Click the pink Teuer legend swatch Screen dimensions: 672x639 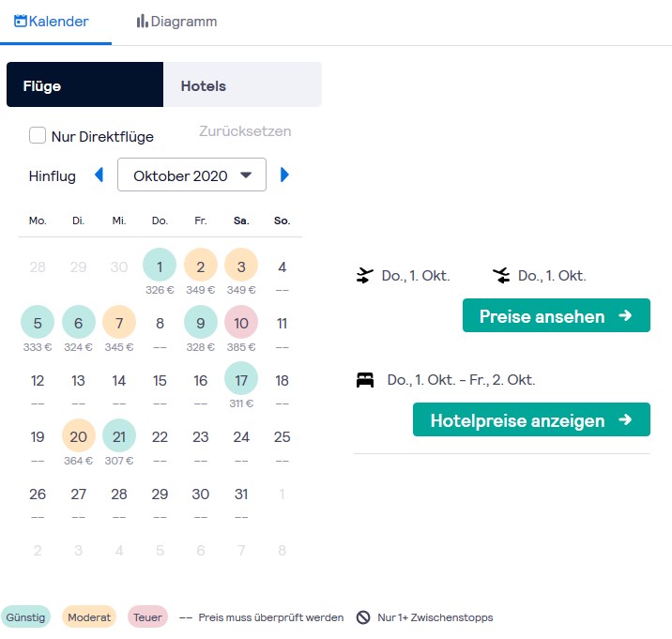(149, 617)
